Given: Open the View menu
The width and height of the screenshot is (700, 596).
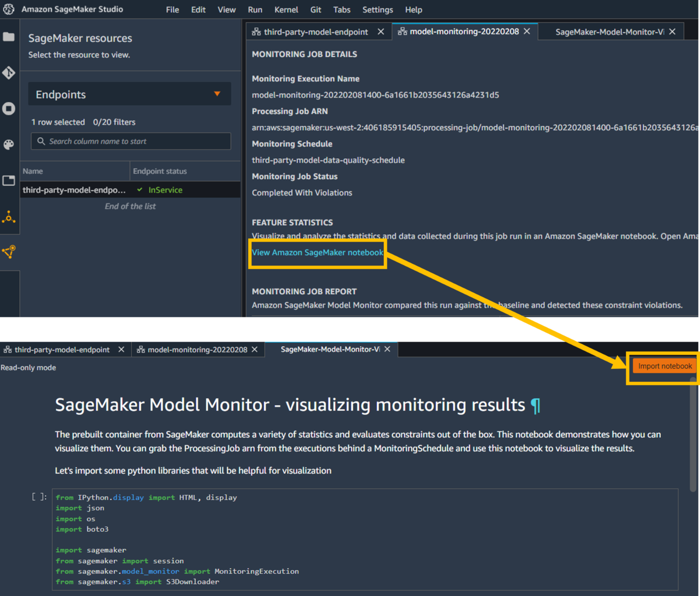Looking at the screenshot, I should [227, 10].
